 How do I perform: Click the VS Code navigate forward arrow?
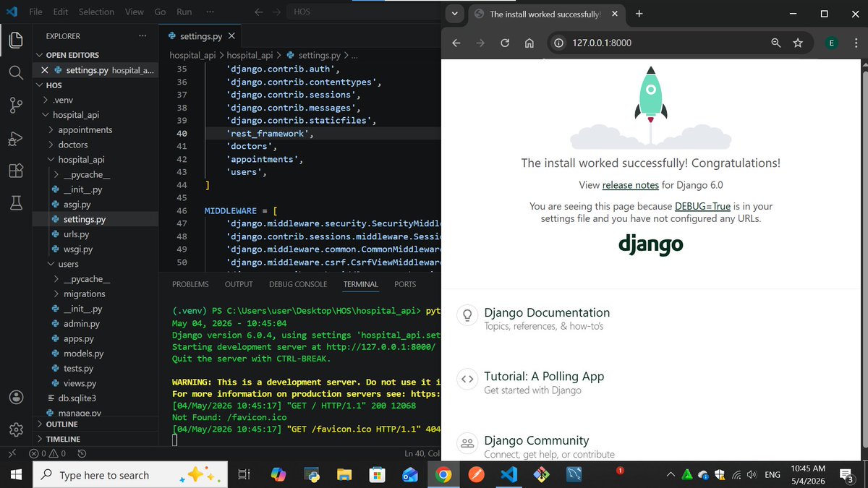pos(277,12)
